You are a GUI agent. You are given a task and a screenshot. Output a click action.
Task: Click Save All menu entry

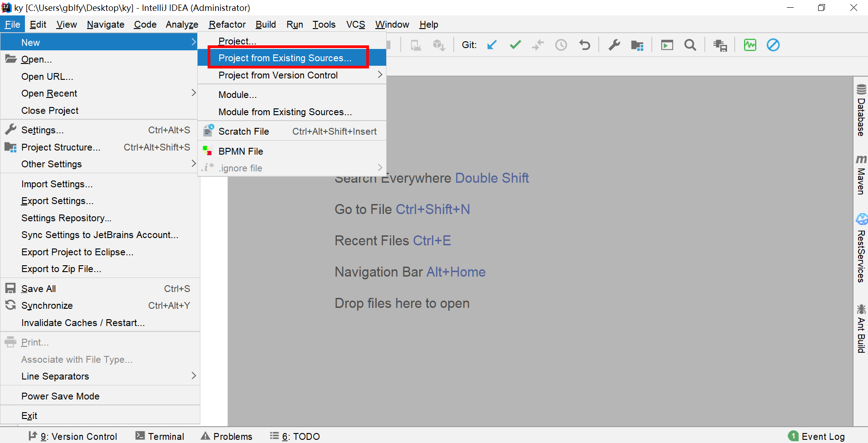point(100,289)
